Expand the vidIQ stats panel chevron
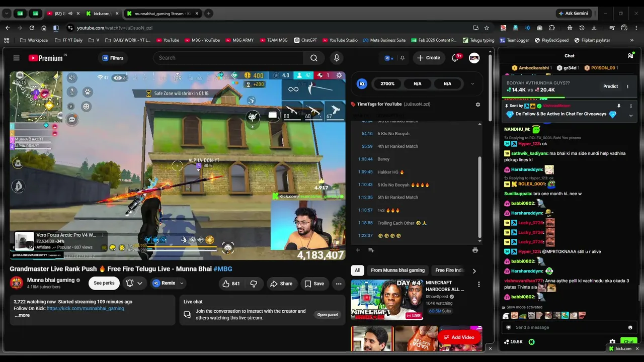644x362 pixels. click(x=472, y=84)
